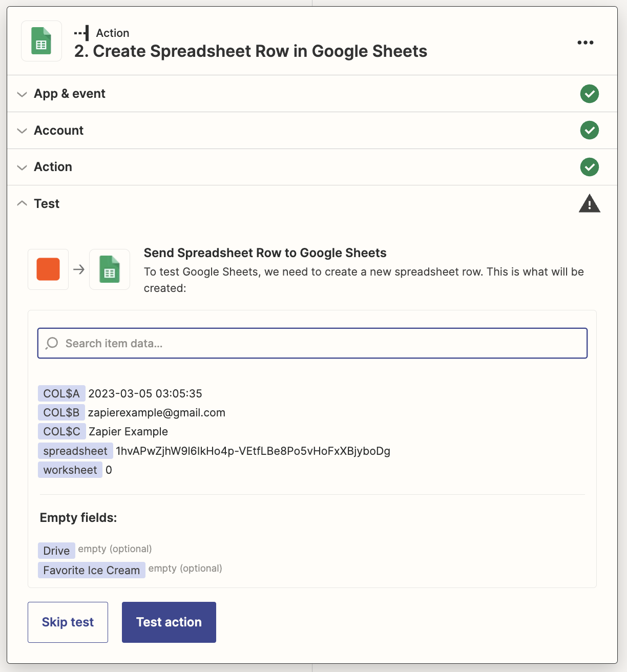Click the worksheet value 0

[109, 470]
